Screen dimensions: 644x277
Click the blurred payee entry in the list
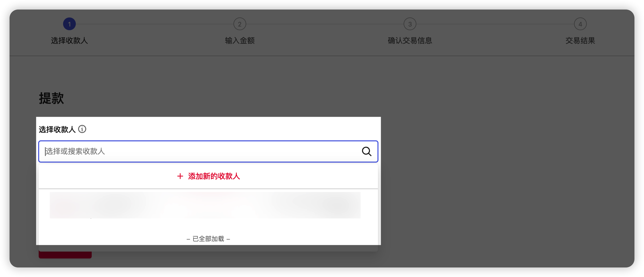coord(205,205)
